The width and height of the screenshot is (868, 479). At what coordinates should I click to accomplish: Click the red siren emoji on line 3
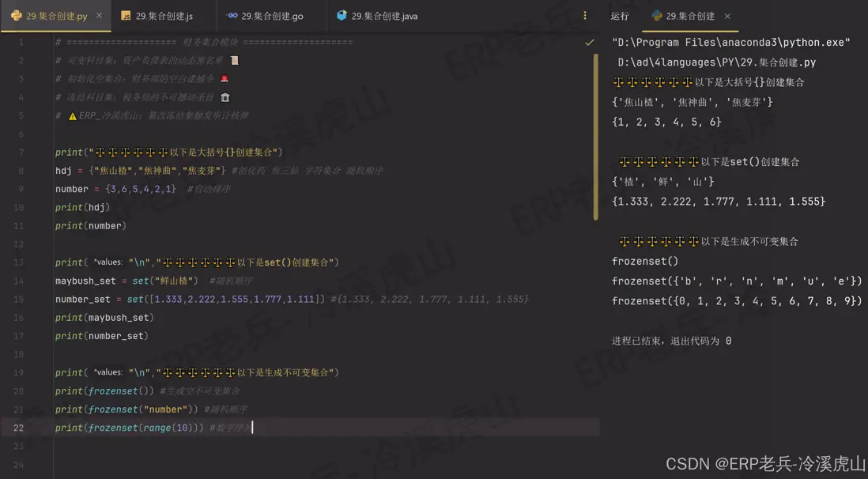[225, 78]
